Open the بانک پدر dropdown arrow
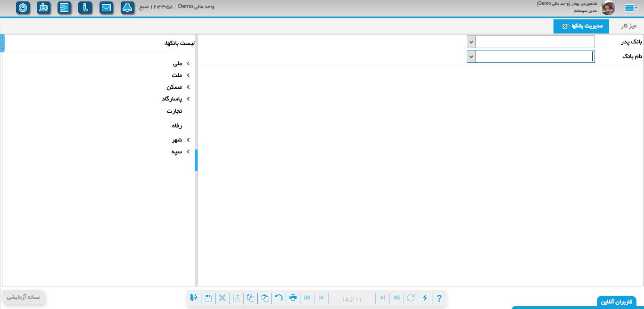Screen dimensions: 644x309 tap(471, 42)
